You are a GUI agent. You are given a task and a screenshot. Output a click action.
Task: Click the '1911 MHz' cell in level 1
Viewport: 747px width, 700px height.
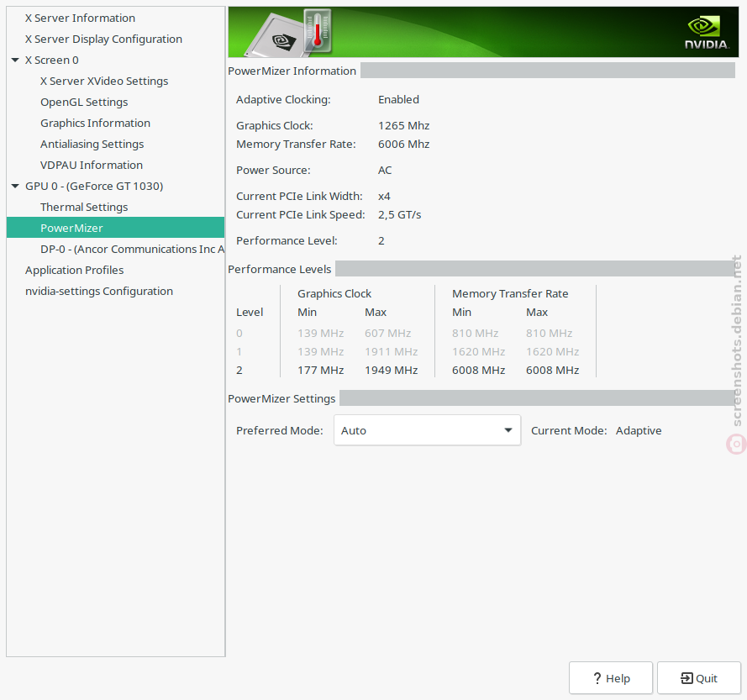[x=392, y=351]
